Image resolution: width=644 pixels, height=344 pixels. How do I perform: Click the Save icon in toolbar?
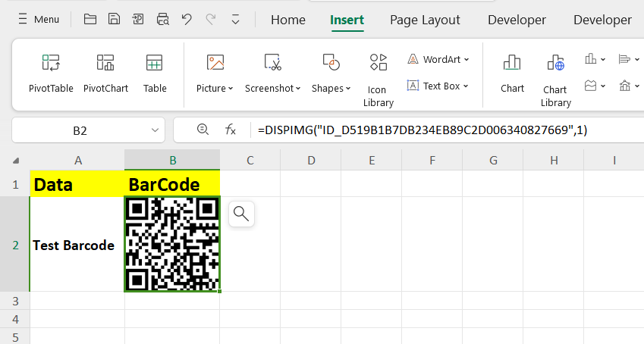tap(114, 20)
